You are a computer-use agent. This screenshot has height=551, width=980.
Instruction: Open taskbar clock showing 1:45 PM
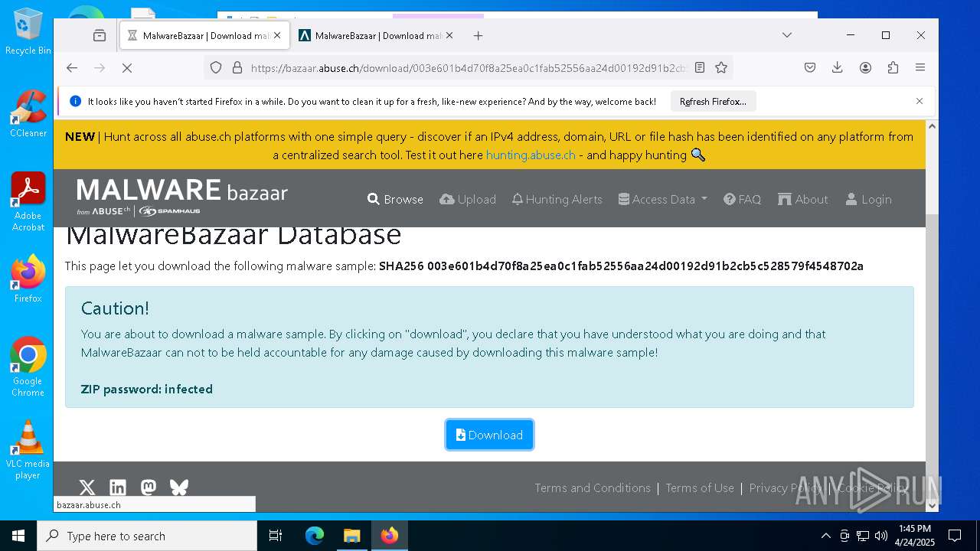click(914, 536)
